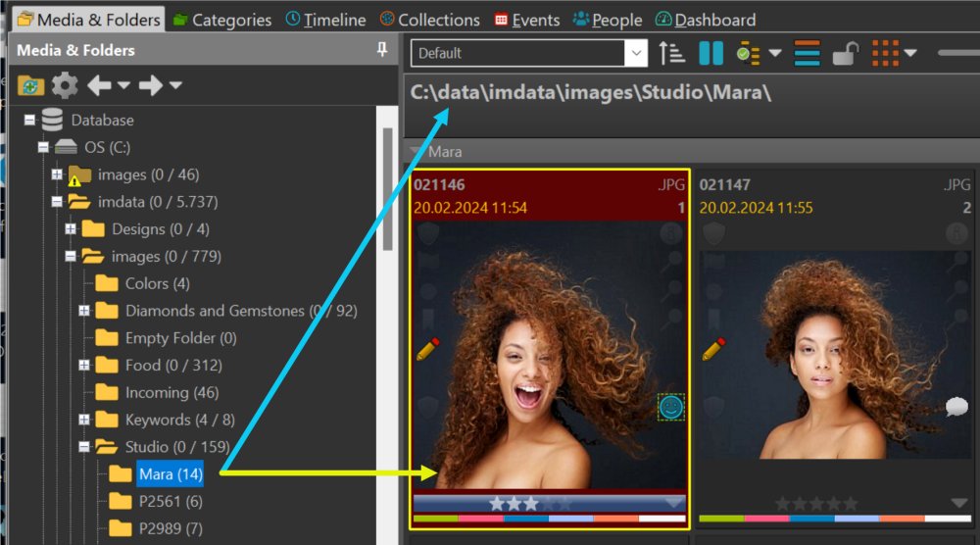Click the path C:\data\imdata\images\Studio\Mara\
The width and height of the screenshot is (980, 545).
coord(591,92)
